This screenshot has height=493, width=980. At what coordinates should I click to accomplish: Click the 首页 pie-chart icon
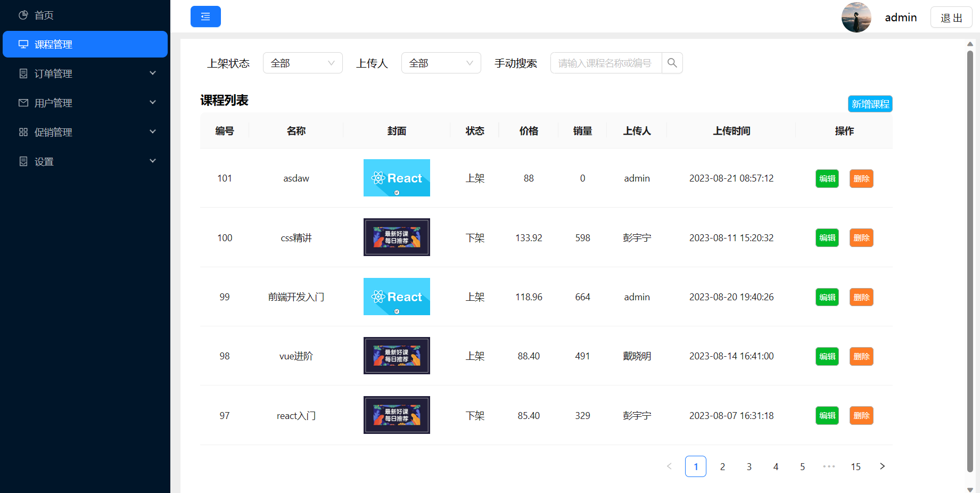(23, 15)
